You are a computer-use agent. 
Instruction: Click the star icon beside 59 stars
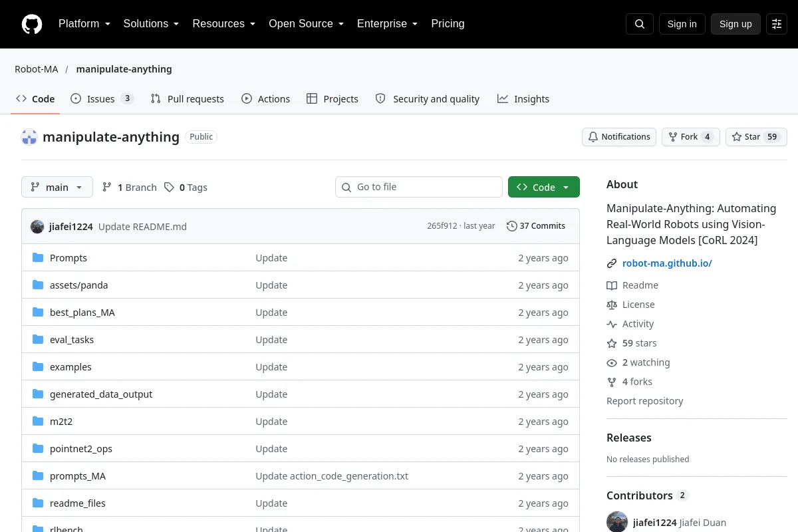tap(612, 343)
